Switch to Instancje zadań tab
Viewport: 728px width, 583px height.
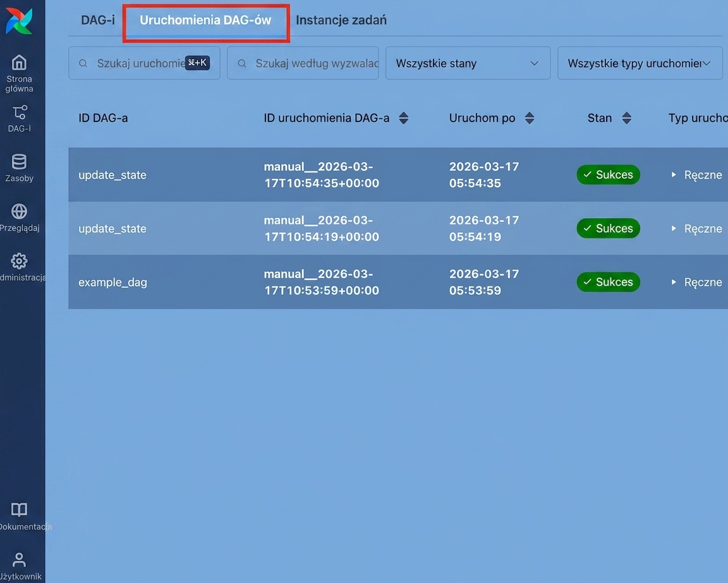coord(341,20)
